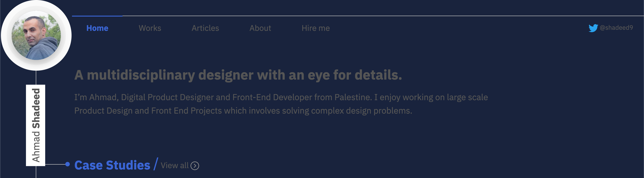Click the blue dot before Case Studies
This screenshot has width=644, height=178.
pyautogui.click(x=68, y=164)
